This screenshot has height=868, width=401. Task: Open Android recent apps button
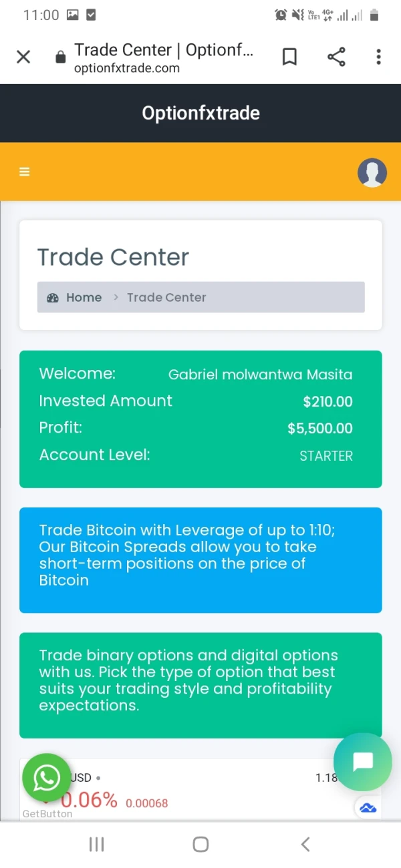coord(97,845)
